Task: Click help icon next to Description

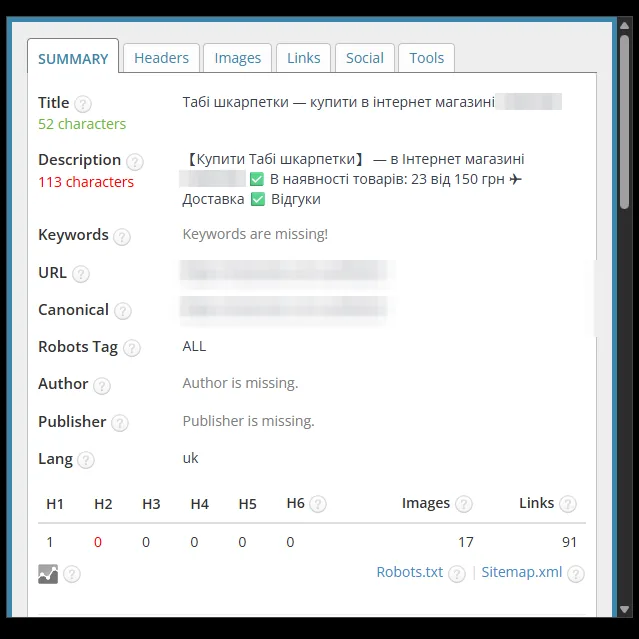Action: click(134, 161)
